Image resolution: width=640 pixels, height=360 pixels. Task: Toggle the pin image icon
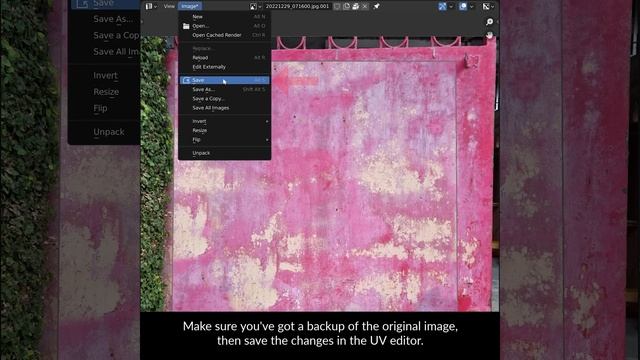pos(376,6)
